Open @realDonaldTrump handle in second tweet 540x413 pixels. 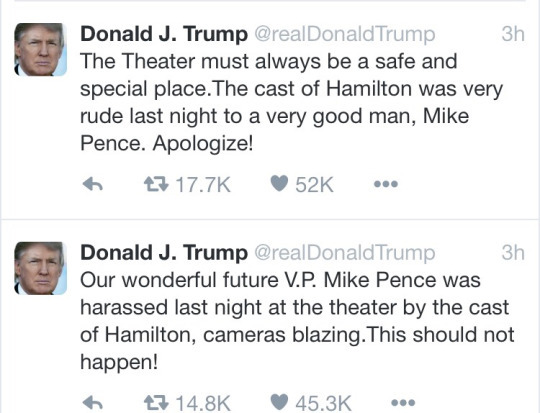(345, 253)
